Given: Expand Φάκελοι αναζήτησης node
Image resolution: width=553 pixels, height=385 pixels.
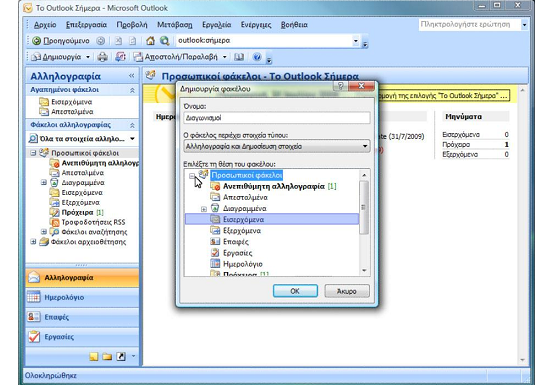Looking at the screenshot, I should tap(44, 232).
